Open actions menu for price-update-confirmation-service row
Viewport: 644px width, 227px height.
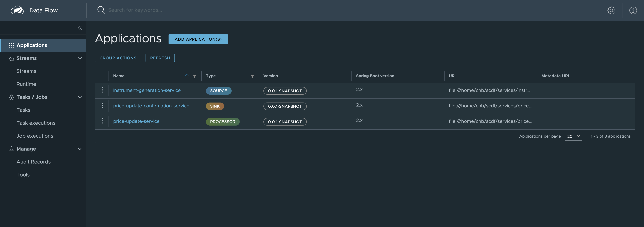click(102, 106)
